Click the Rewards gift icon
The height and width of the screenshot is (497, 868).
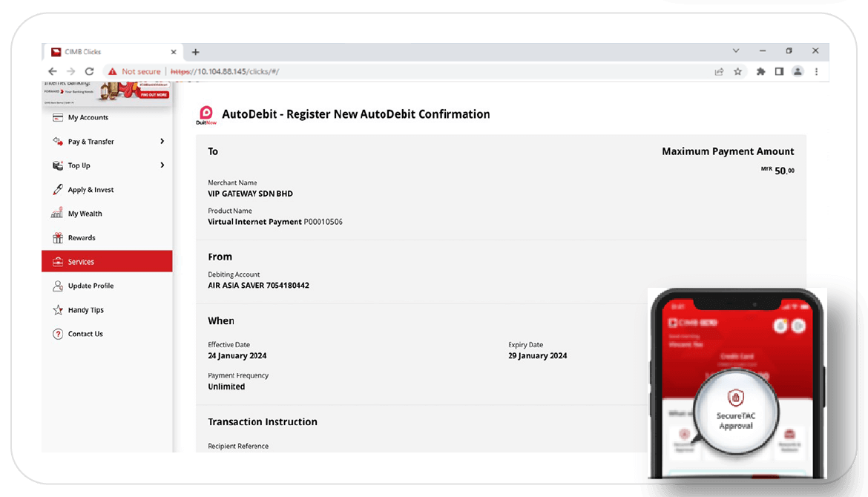click(x=57, y=238)
